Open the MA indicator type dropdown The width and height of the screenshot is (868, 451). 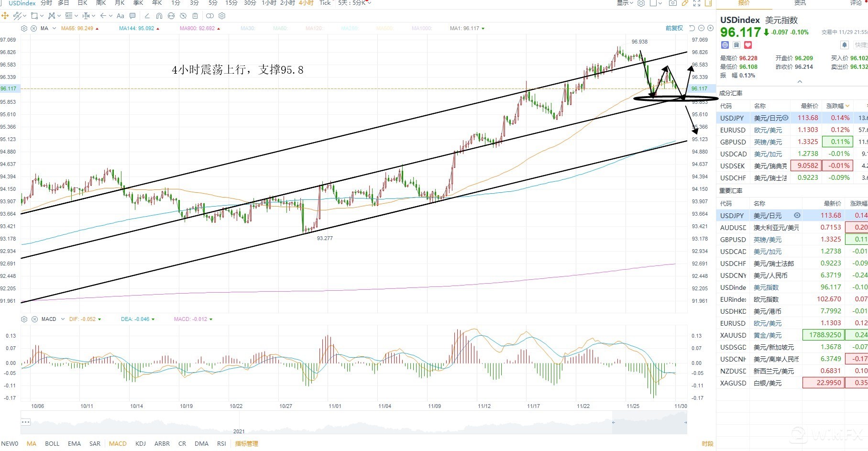(x=54, y=28)
